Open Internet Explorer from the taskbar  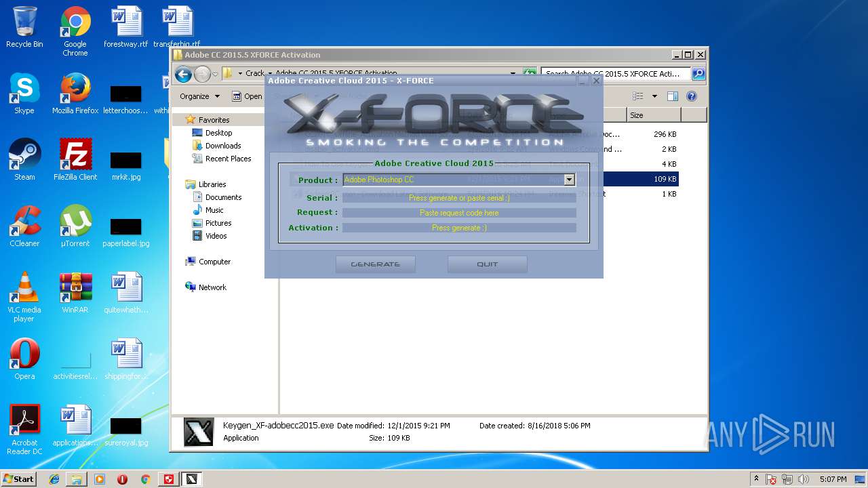[54, 479]
